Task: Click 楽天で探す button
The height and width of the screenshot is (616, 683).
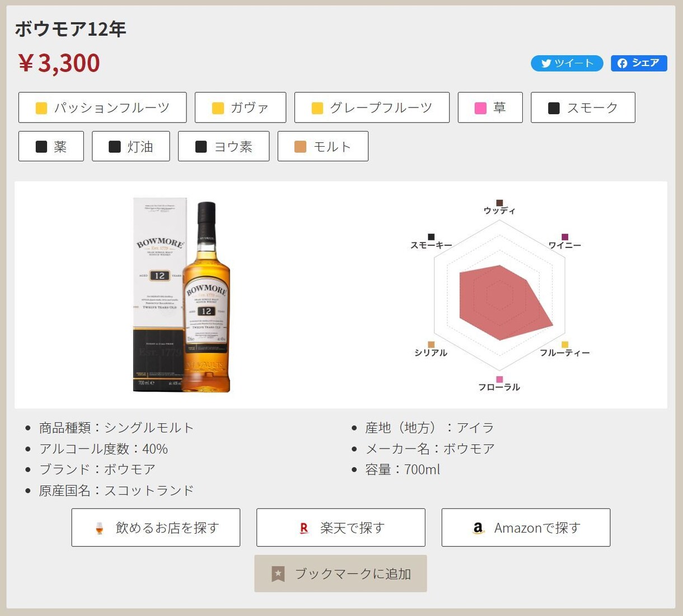Action: click(341, 528)
